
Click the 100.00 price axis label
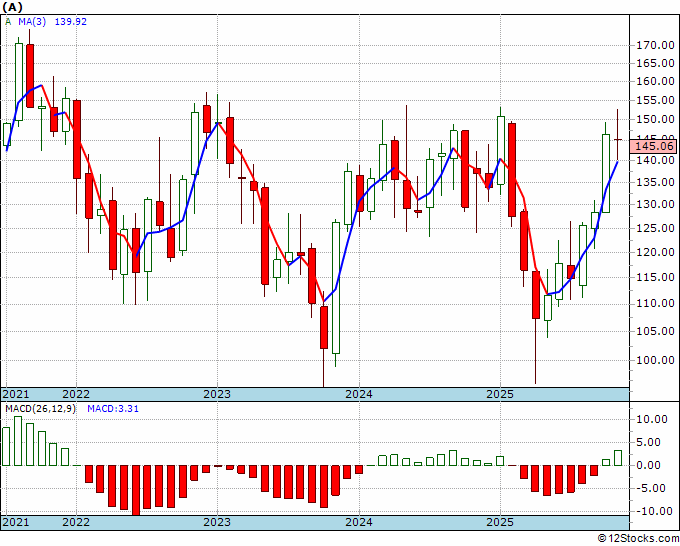point(655,360)
